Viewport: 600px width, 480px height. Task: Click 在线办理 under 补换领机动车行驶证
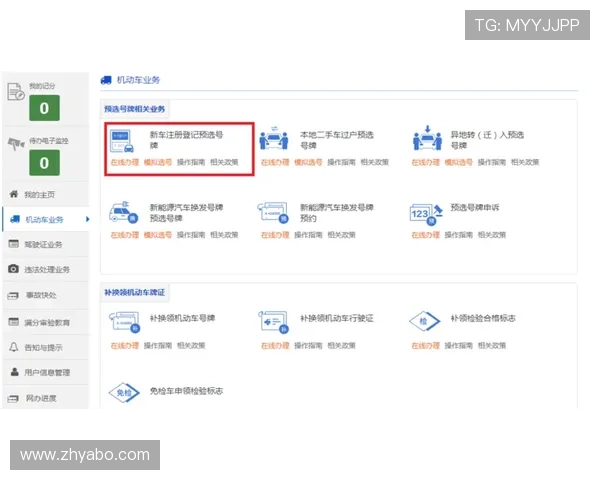pos(275,346)
